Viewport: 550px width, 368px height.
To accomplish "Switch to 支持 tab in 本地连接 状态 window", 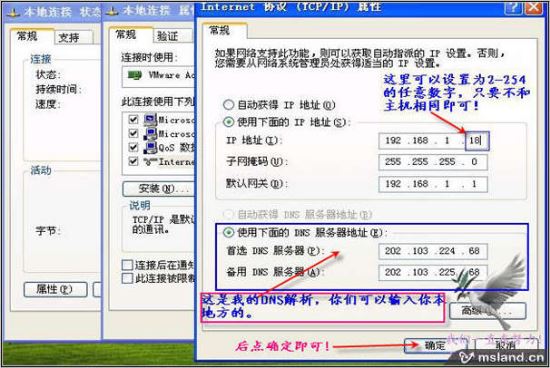I will 74,38.
